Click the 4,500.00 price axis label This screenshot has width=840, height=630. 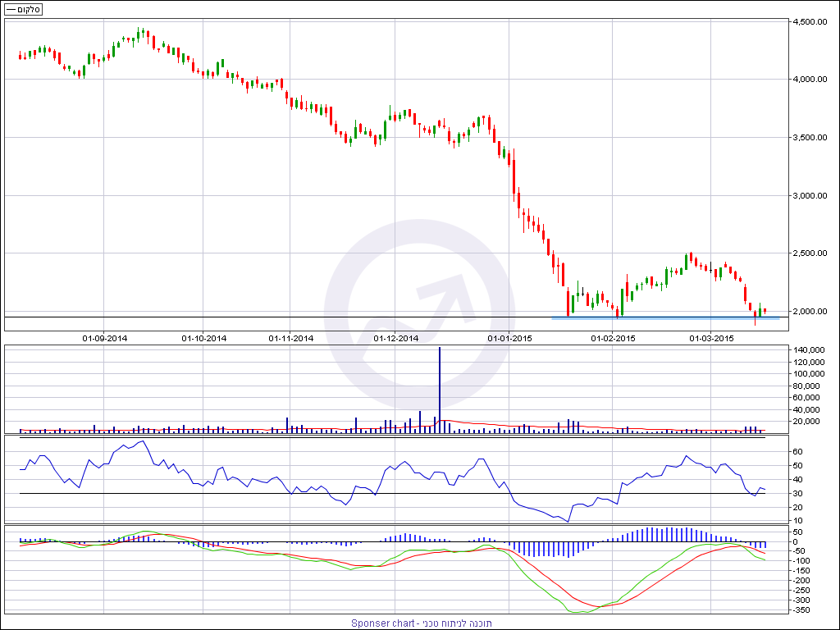click(x=809, y=22)
